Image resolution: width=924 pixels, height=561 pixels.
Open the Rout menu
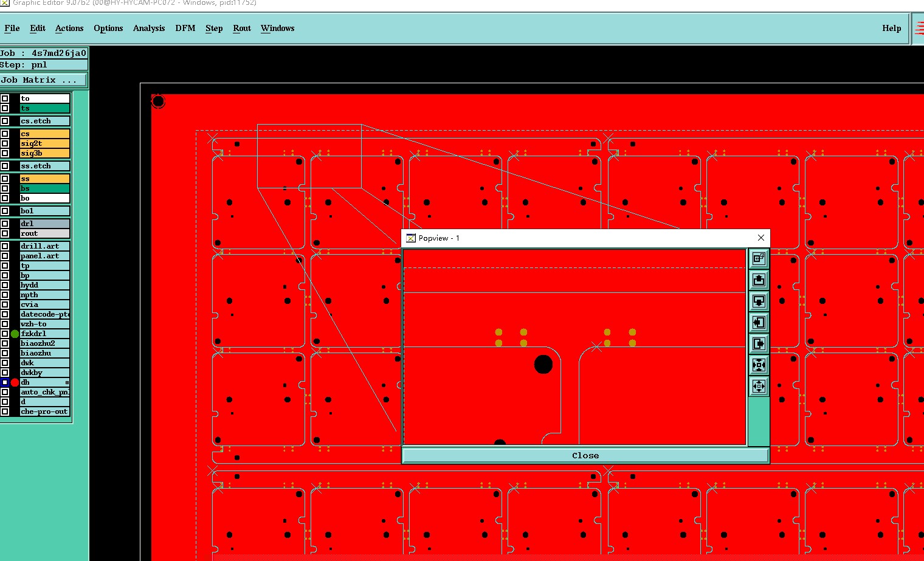click(x=242, y=28)
